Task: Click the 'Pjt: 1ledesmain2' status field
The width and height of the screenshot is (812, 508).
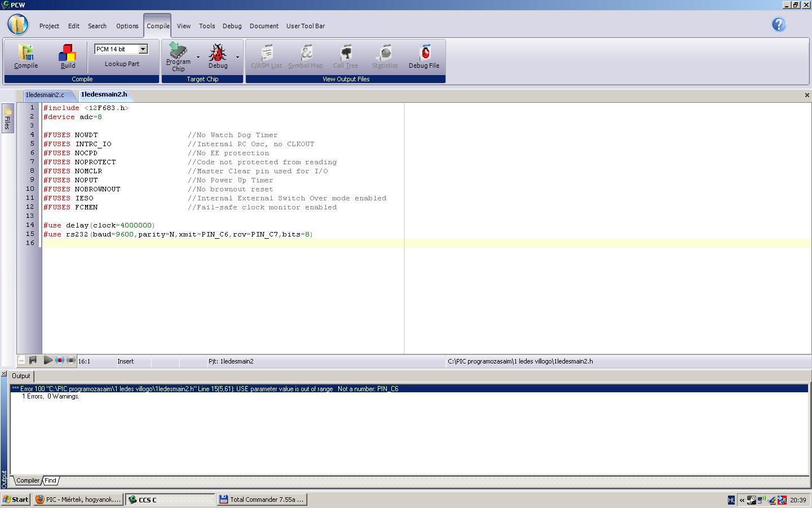Action: point(231,361)
